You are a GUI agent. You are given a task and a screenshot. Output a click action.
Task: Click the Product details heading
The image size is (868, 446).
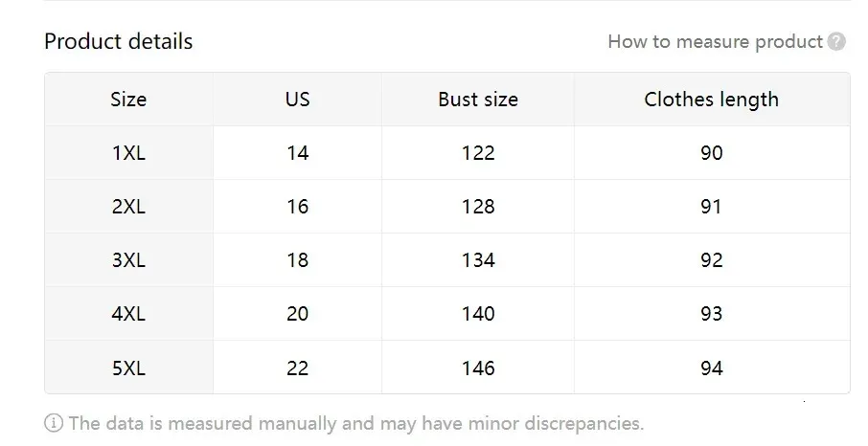point(119,42)
